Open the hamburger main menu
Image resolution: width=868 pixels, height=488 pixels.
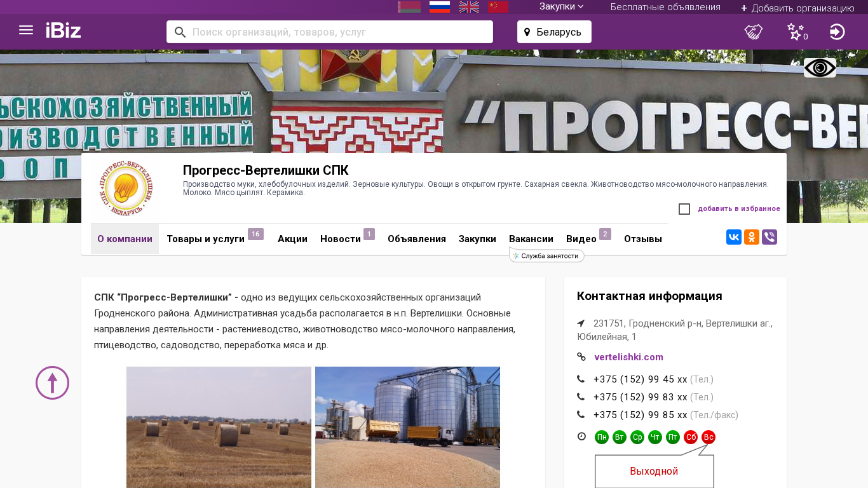pyautogui.click(x=26, y=30)
